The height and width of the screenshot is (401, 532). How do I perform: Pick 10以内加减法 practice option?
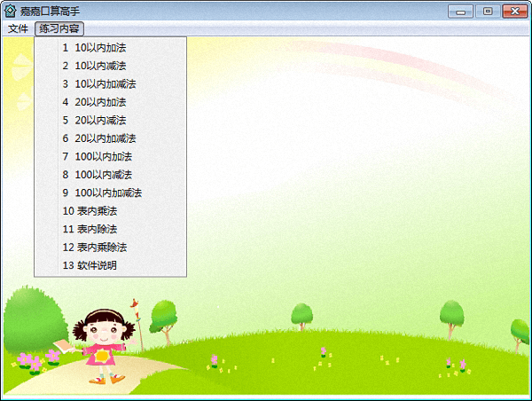tap(104, 83)
